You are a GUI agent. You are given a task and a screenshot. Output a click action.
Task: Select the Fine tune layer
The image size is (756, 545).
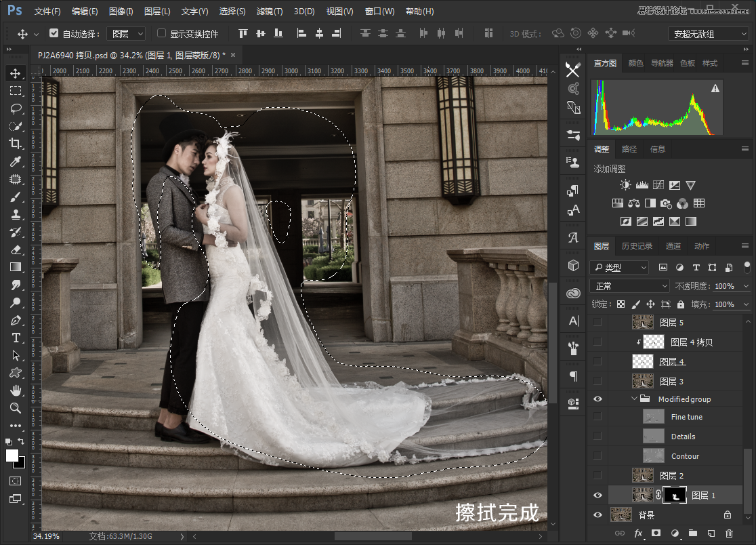click(x=686, y=417)
